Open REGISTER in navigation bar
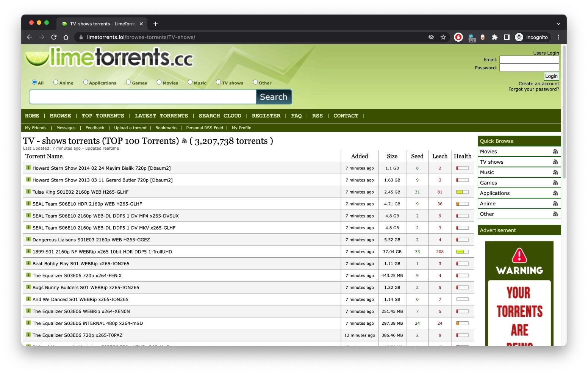The width and height of the screenshot is (588, 374). 266,116
